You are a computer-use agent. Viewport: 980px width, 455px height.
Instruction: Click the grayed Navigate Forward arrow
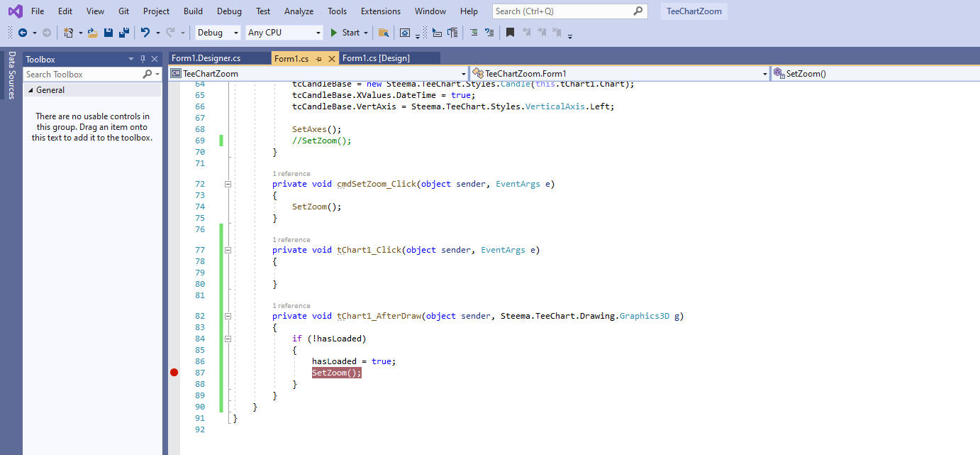(47, 33)
